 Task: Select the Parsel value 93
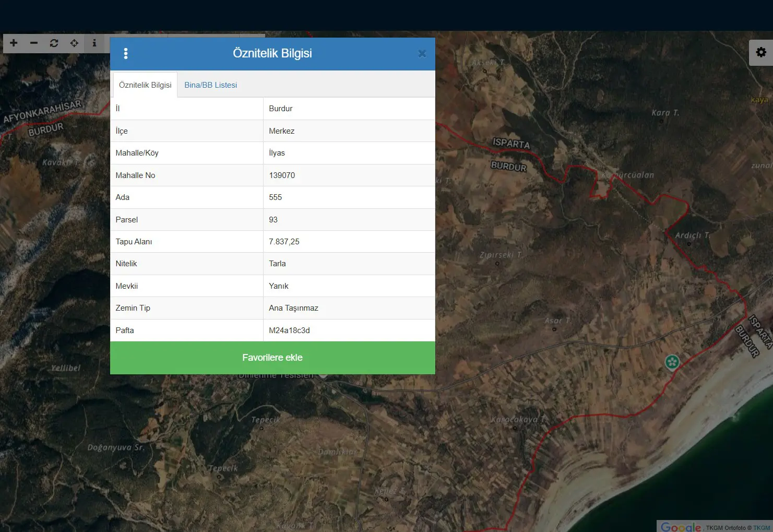273,220
